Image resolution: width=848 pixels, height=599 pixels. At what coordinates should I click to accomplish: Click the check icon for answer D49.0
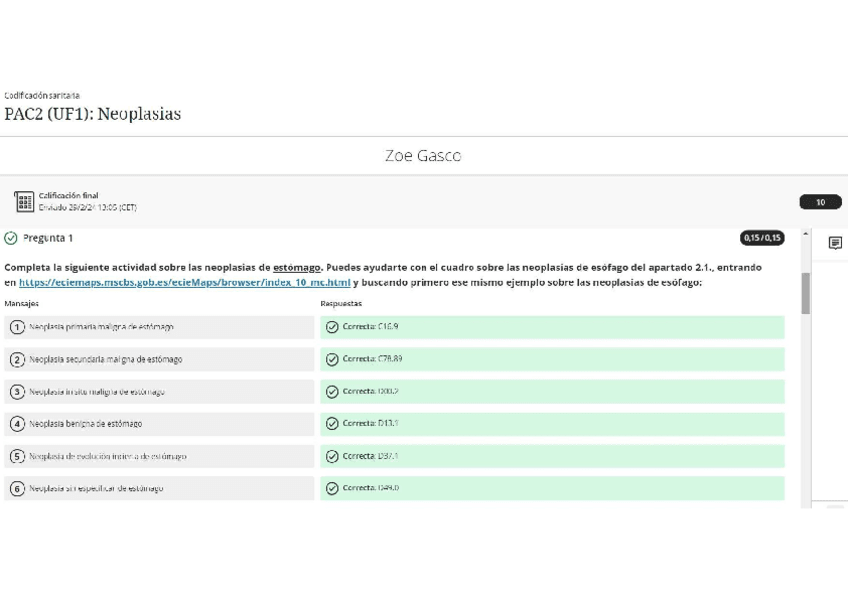point(332,489)
